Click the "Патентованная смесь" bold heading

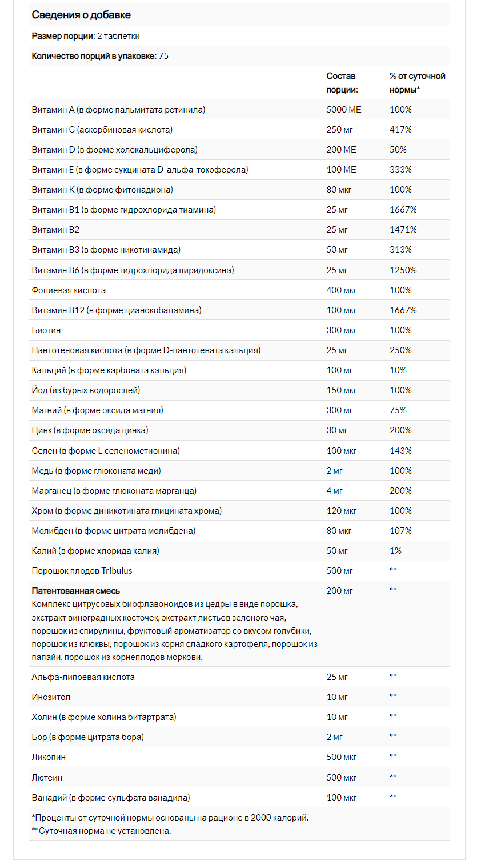[76, 591]
